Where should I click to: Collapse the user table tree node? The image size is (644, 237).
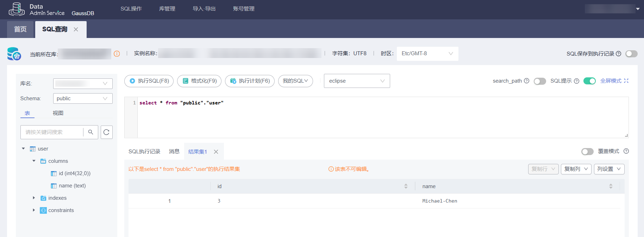point(23,149)
